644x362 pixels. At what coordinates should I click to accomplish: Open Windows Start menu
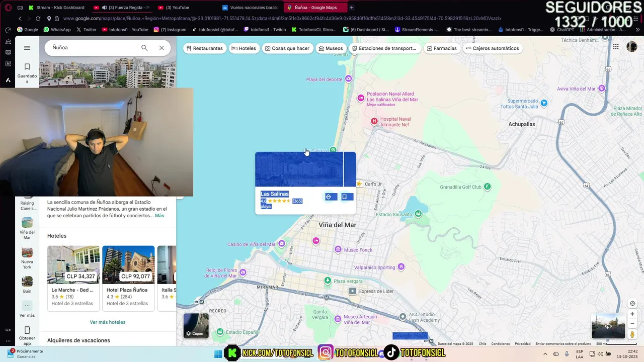coord(218,354)
